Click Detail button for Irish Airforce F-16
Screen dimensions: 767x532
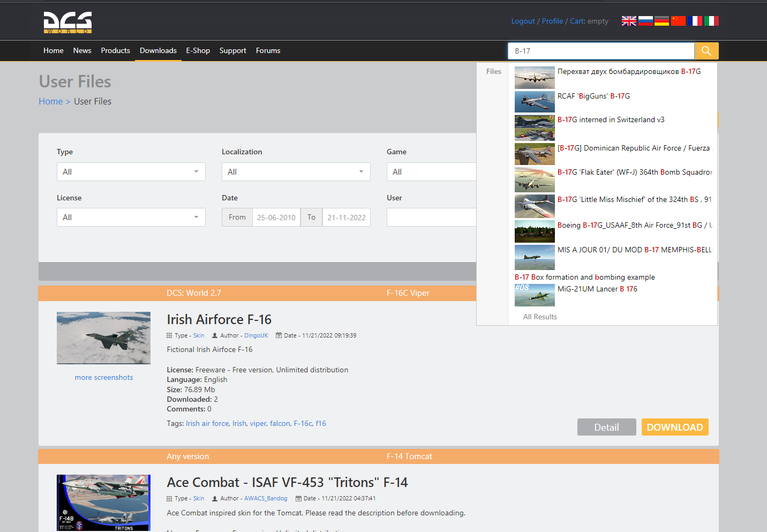coord(607,427)
